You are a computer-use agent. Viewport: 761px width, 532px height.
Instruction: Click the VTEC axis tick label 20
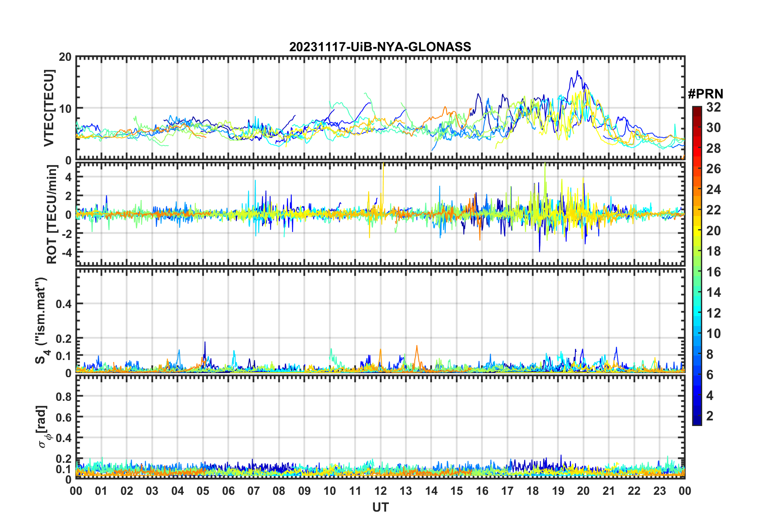(x=65, y=57)
